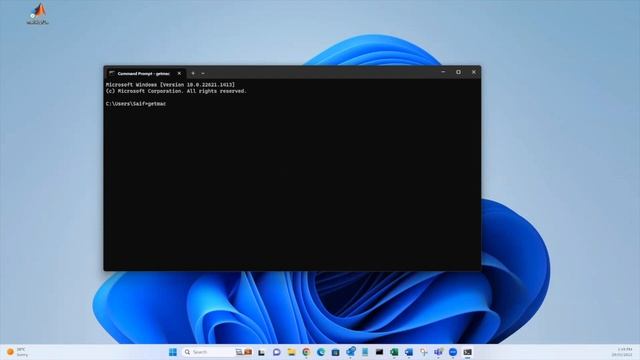The width and height of the screenshot is (640, 360).
Task: Switch to Terminal icon on taskbar
Action: (x=467, y=352)
